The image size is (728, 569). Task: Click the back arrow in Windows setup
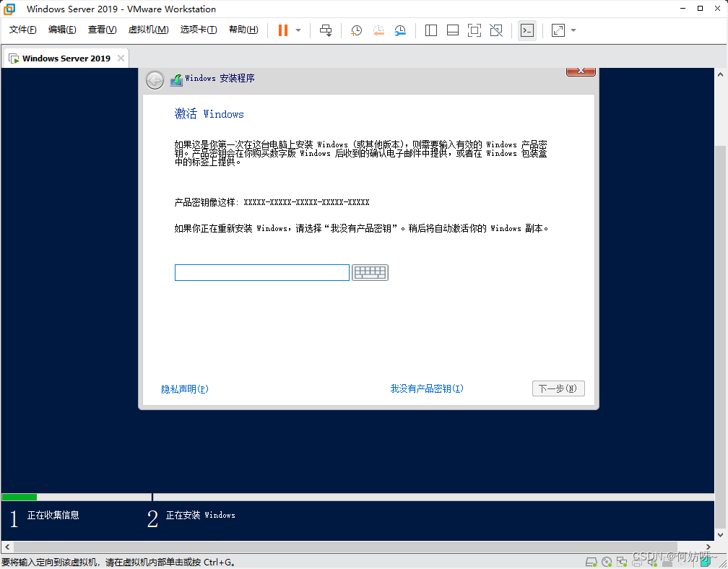155,80
